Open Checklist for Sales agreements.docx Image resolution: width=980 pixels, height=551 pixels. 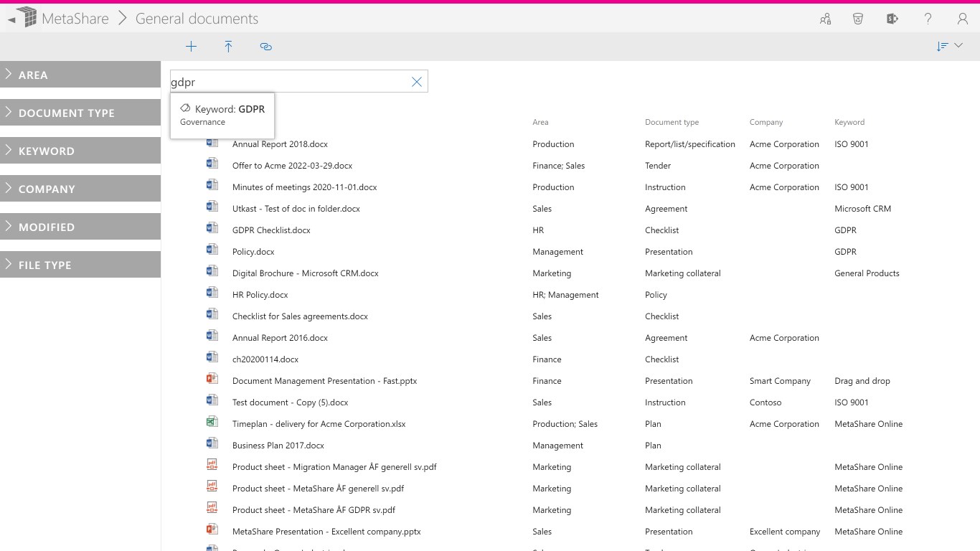tap(300, 316)
